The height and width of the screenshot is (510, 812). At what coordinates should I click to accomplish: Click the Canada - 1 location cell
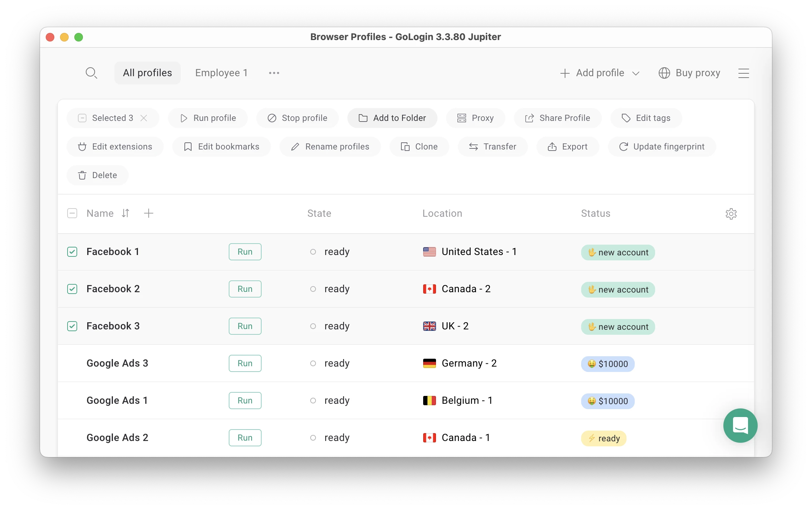456,438
